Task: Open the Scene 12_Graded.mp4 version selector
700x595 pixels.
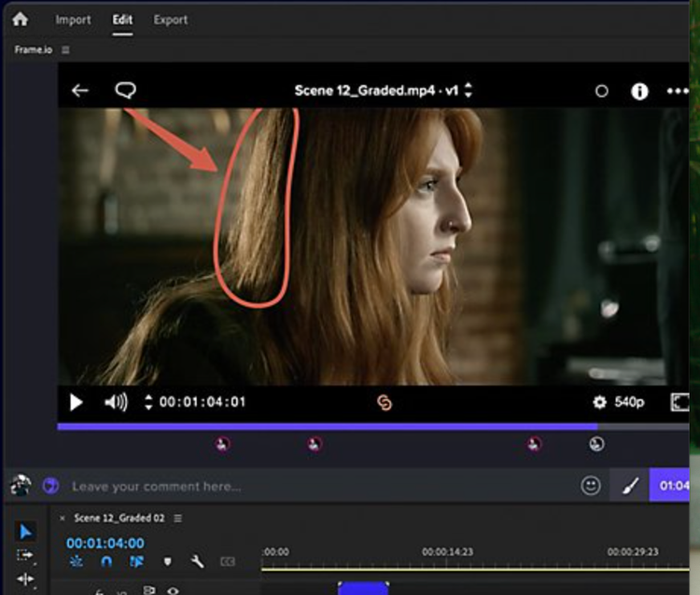Action: coord(469,90)
